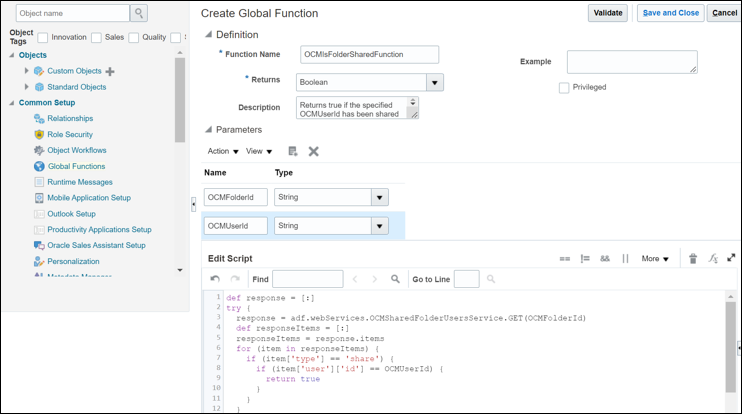Add a new custom object with plus icon
This screenshot has width=742, height=414.
(x=110, y=71)
